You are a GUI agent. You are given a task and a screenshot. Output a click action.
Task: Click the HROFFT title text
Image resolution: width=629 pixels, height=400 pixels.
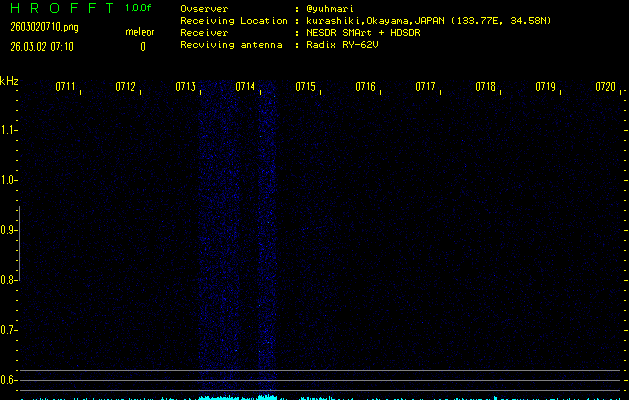tap(62, 8)
